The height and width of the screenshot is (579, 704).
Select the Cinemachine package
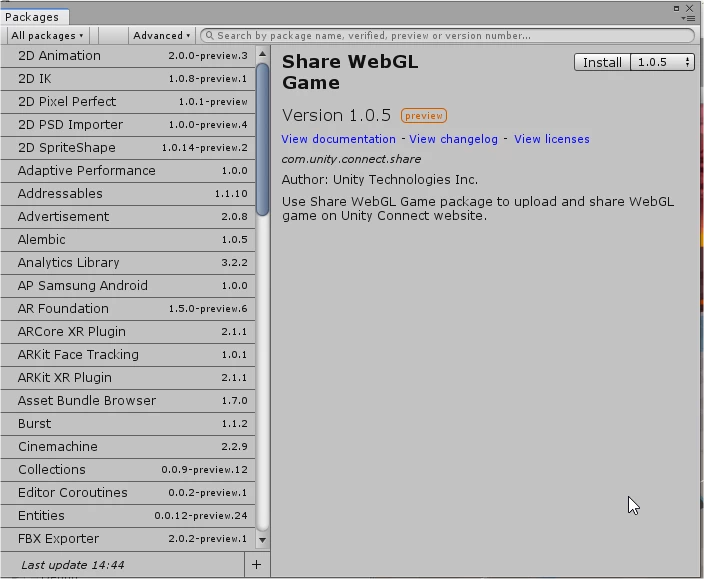pos(128,447)
